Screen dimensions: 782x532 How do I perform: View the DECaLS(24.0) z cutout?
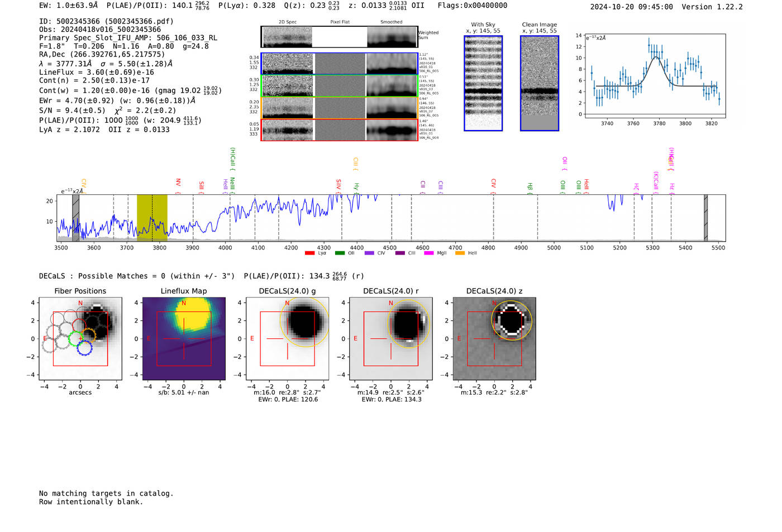(494, 338)
